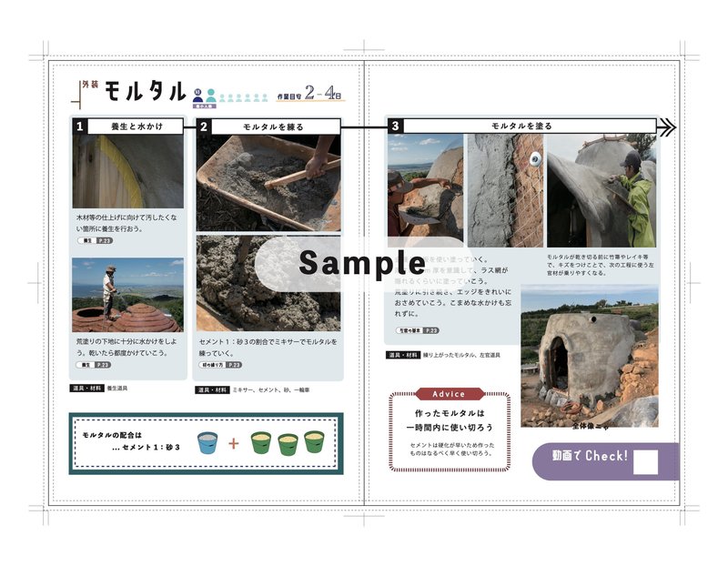Viewport: 728px width, 566px height.
Task: Open photo of person watering the dome
Action: [x=127, y=295]
